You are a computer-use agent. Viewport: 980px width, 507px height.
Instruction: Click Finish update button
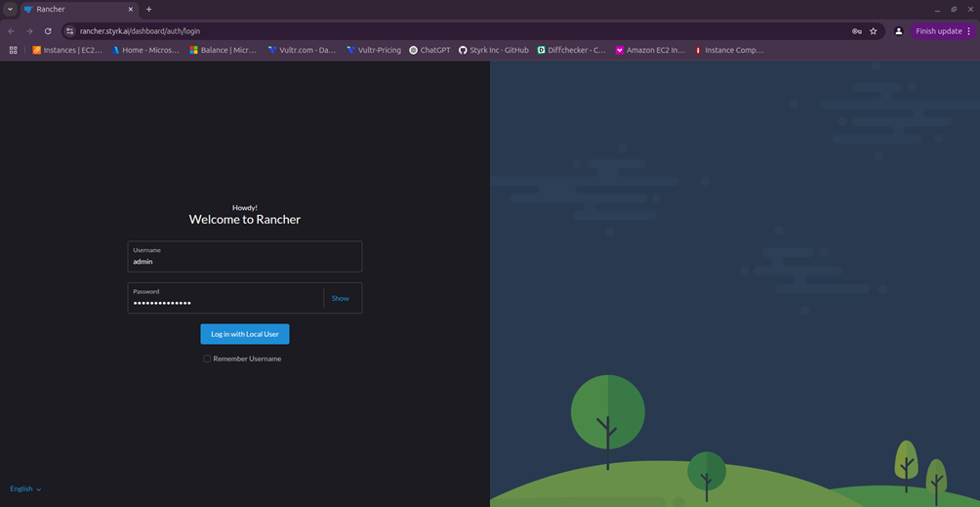pyautogui.click(x=944, y=31)
